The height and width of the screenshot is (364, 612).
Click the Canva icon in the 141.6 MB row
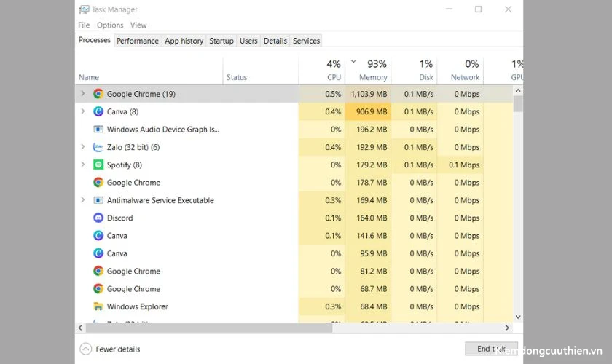point(98,236)
